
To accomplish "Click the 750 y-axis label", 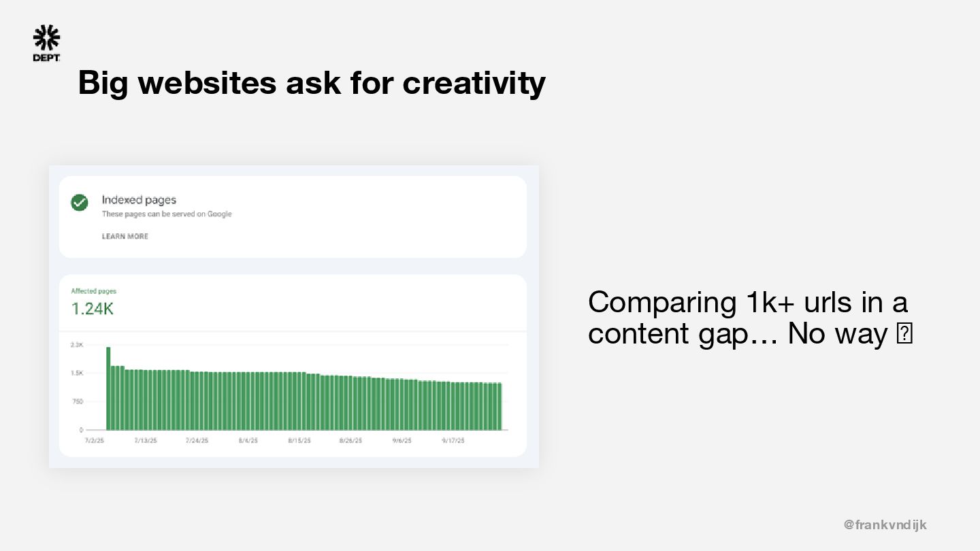I will pyautogui.click(x=77, y=401).
